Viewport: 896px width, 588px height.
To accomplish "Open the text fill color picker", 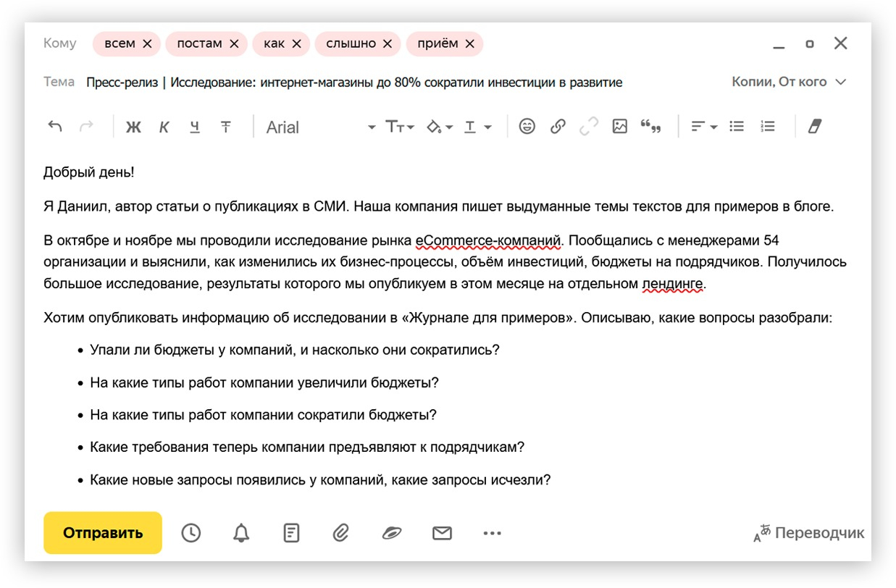I will click(439, 127).
